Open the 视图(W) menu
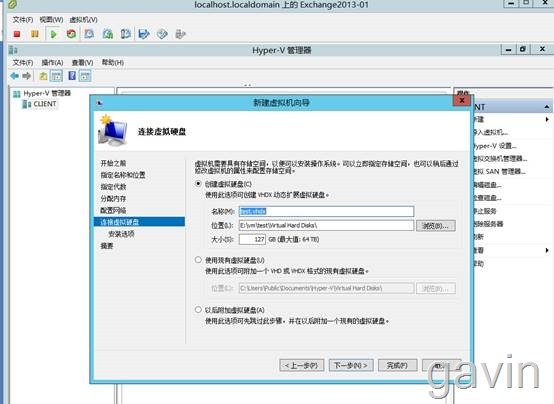Image resolution: width=554 pixels, height=404 pixels. point(51,20)
